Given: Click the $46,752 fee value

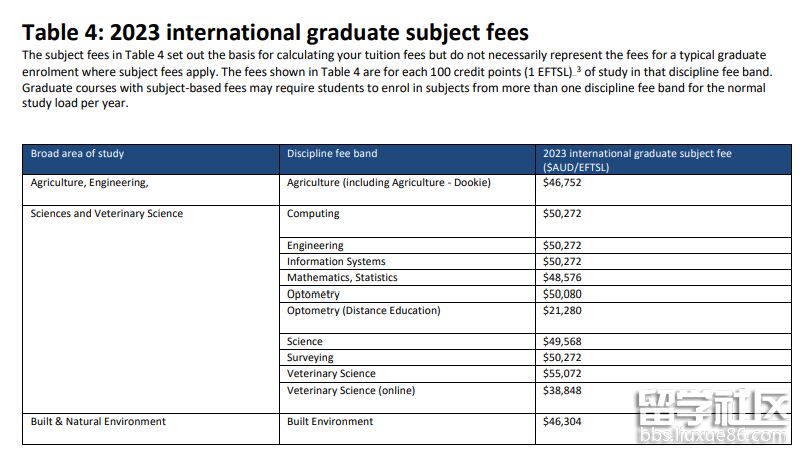Looking at the screenshot, I should pos(561,183).
